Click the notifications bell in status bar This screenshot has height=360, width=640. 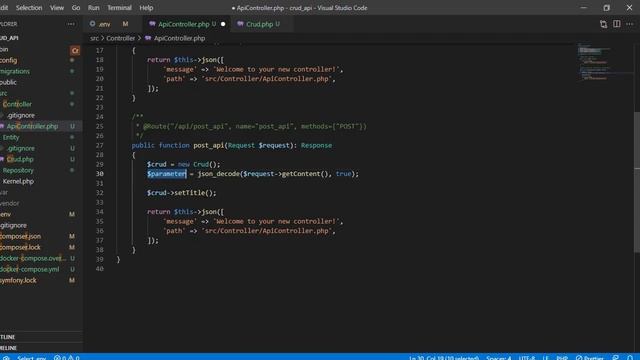pyautogui.click(x=630, y=357)
